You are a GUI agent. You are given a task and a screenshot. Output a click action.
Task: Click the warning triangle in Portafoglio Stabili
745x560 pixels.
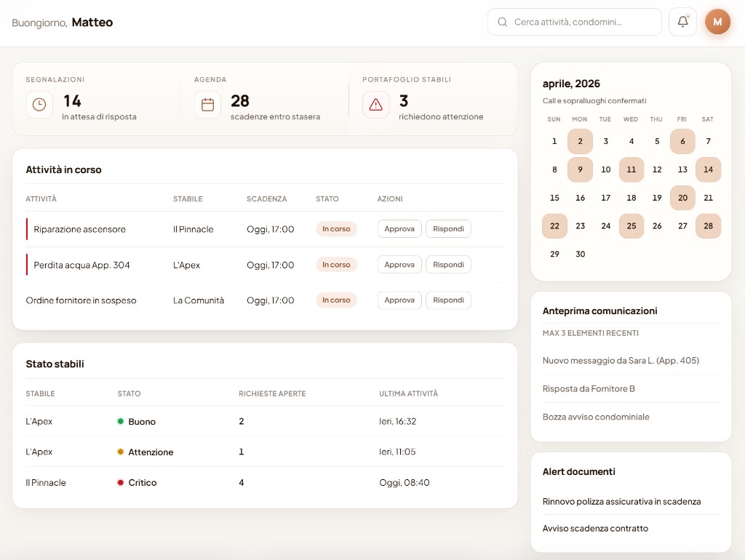coord(375,105)
